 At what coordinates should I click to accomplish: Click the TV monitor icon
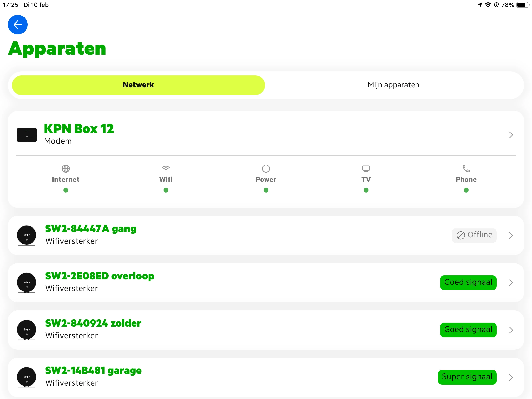(366, 169)
